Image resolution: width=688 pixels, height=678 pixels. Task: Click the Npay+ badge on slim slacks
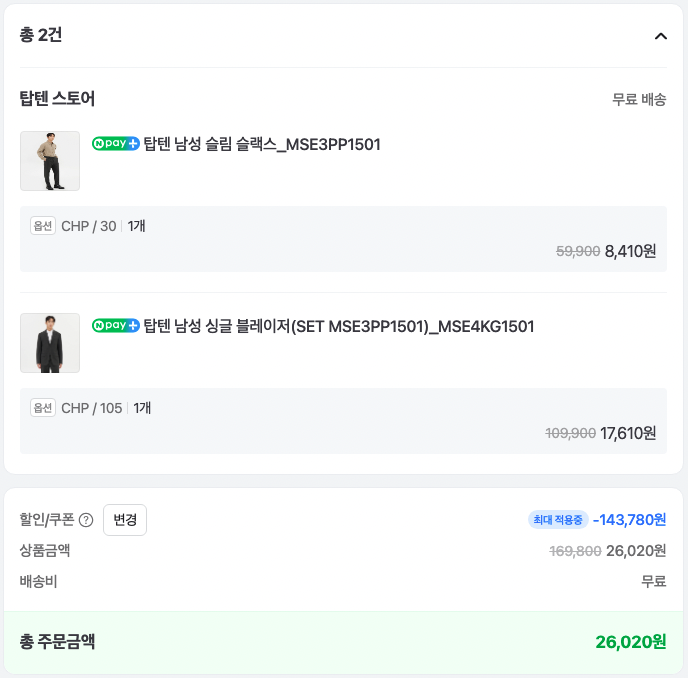click(116, 144)
